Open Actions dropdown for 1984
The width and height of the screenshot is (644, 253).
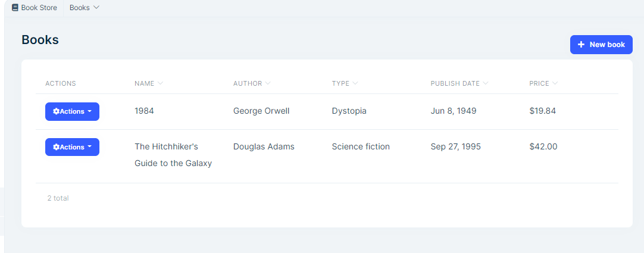(72, 111)
